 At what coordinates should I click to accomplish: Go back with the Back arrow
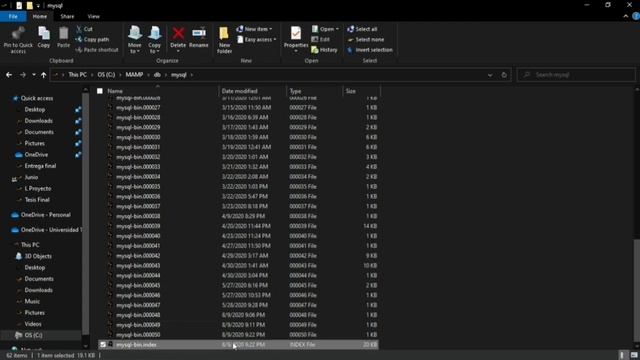(9, 75)
